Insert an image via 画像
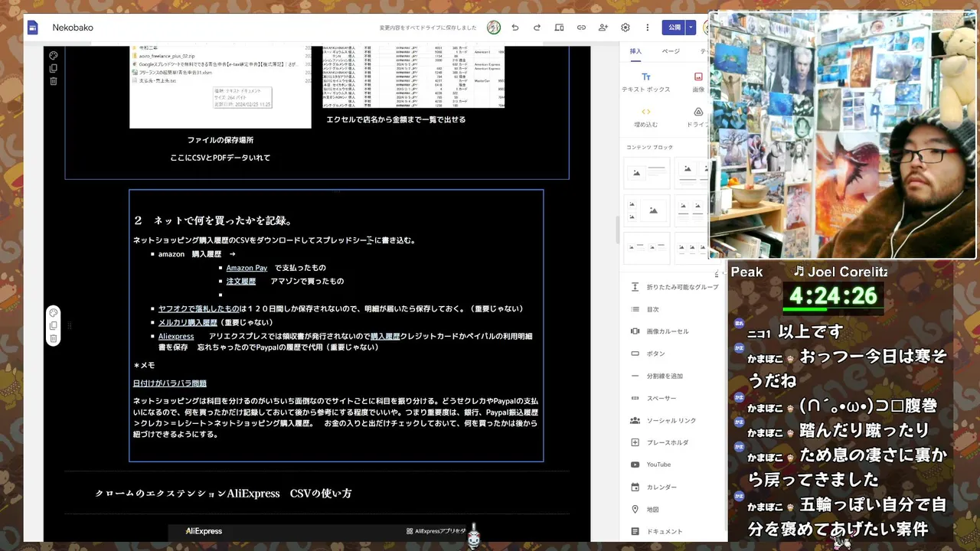 (x=698, y=83)
